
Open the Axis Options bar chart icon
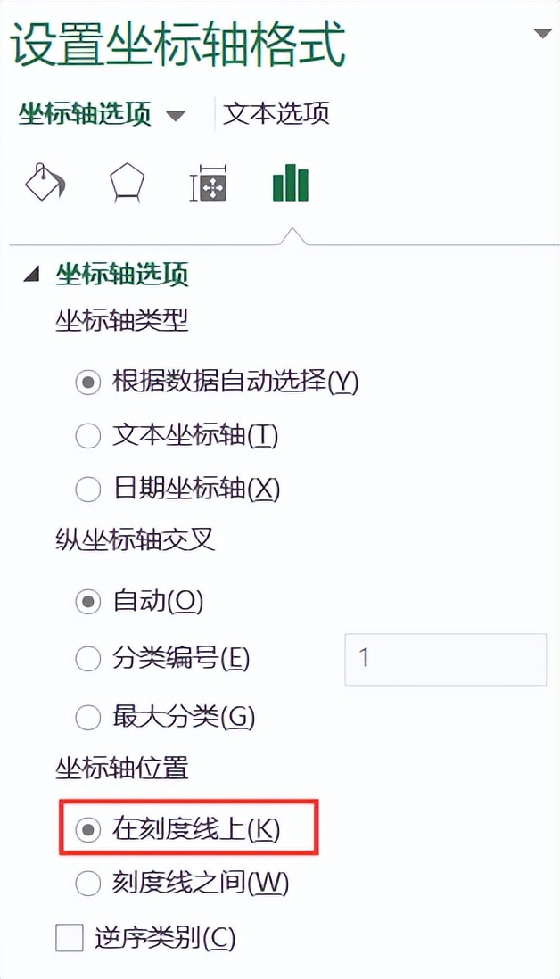click(x=291, y=184)
